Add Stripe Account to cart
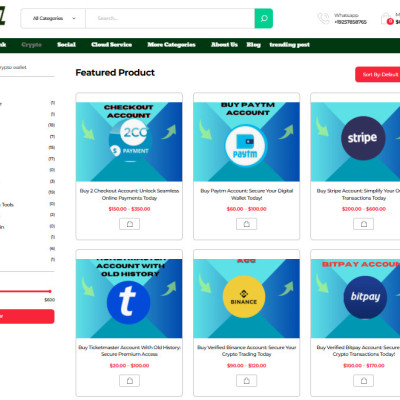 pyautogui.click(x=364, y=224)
